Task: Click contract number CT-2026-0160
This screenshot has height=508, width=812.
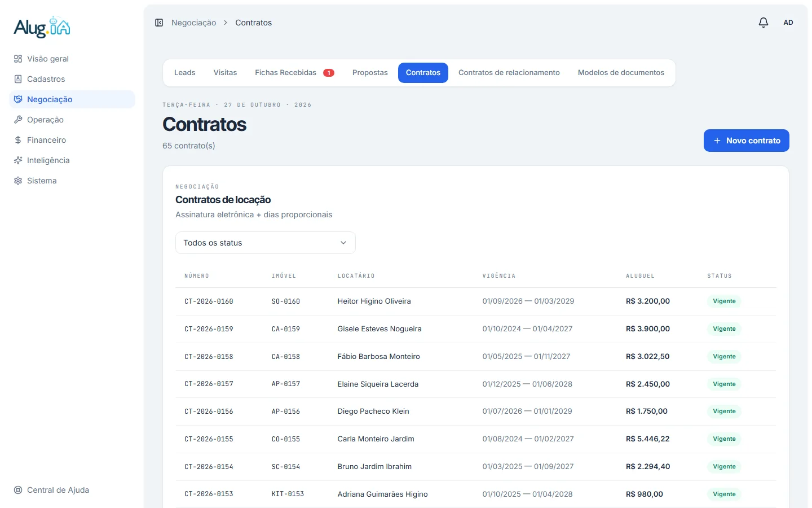Action: (x=209, y=301)
